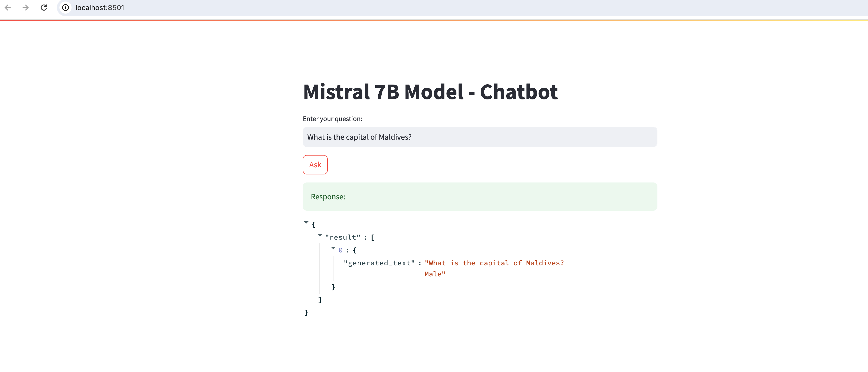Click the browser forward arrow
Image resolution: width=868 pixels, height=372 pixels.
coord(26,7)
